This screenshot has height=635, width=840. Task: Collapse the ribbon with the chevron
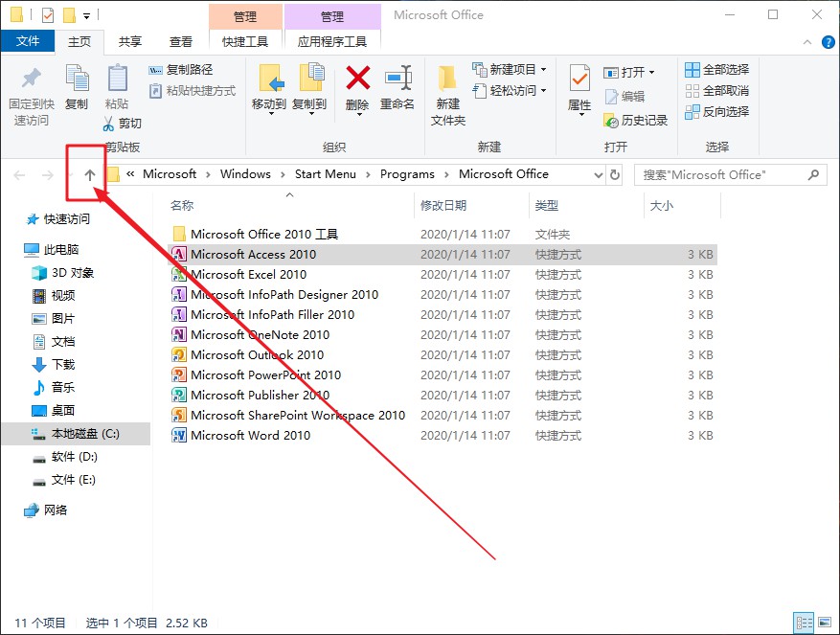click(806, 41)
